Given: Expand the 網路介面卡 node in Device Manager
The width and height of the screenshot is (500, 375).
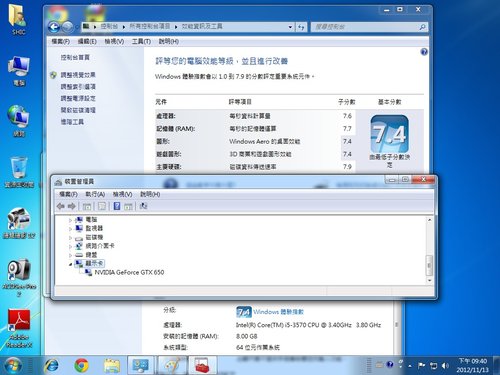Looking at the screenshot, I should click(70, 246).
